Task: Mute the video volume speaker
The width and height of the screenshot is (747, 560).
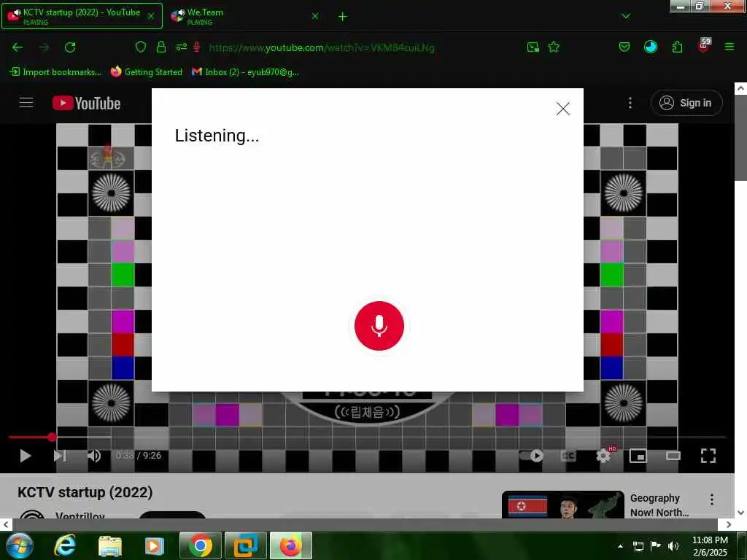Action: coord(94,456)
